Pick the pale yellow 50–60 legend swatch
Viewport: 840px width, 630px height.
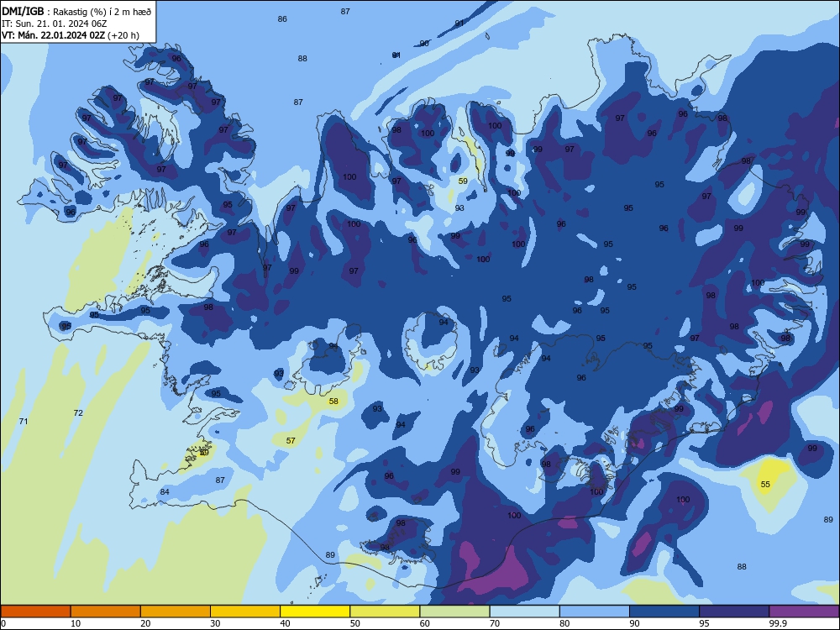pyautogui.click(x=386, y=612)
